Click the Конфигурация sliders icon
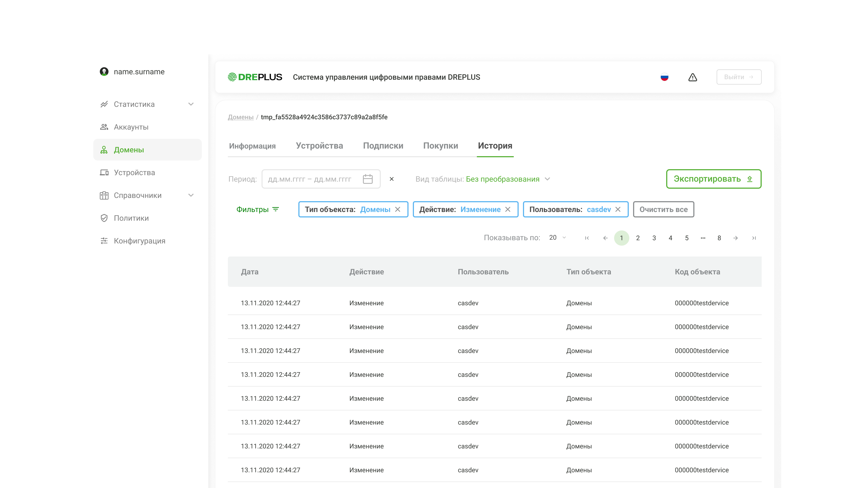The height and width of the screenshot is (488, 868). pyautogui.click(x=104, y=241)
